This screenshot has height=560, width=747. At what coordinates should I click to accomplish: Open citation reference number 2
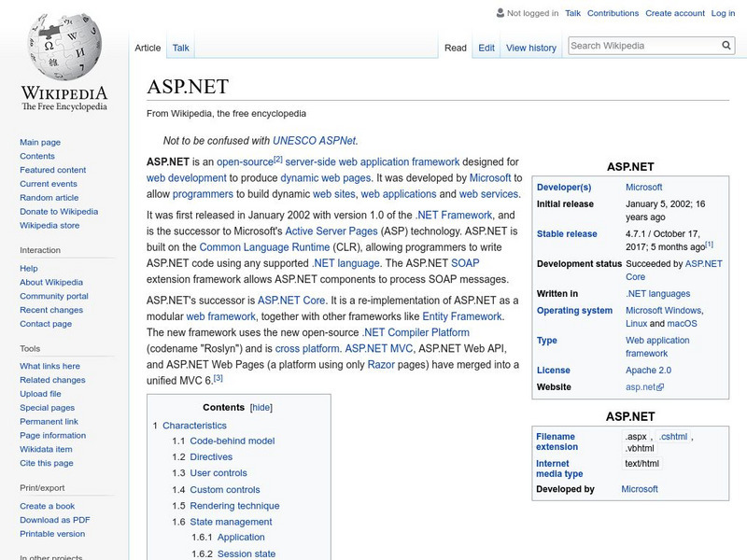(278, 159)
